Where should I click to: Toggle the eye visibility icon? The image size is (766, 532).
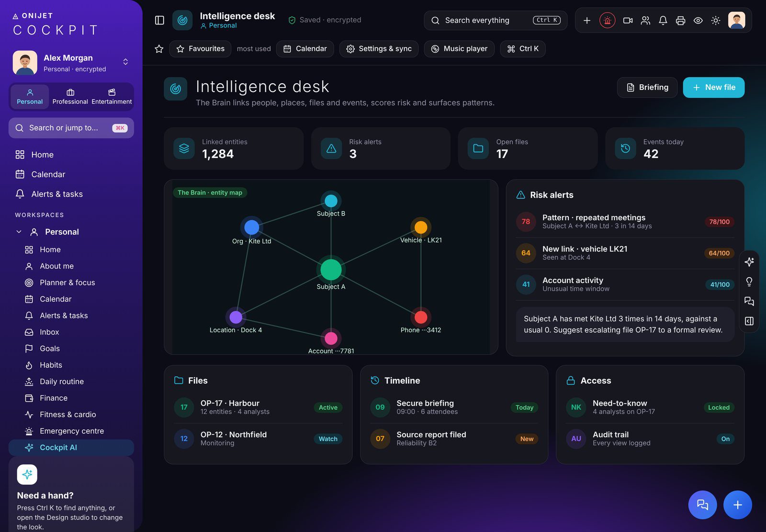[698, 20]
